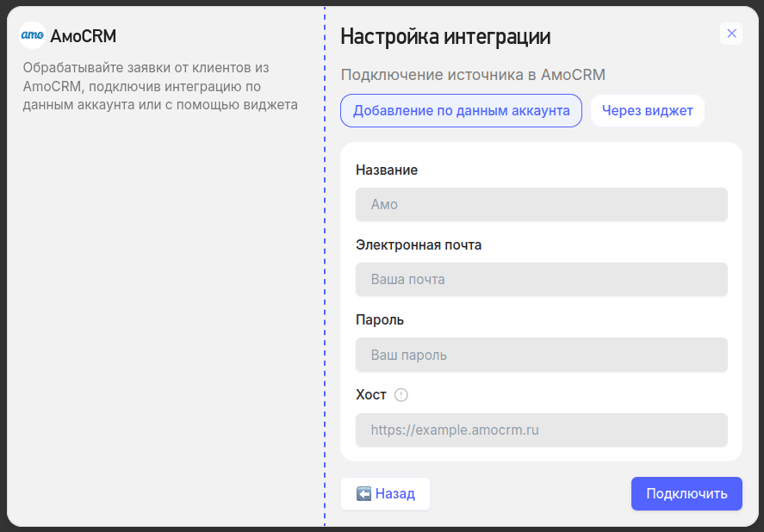Viewport: 764px width, 532px height.
Task: Click the info icon next to Хост
Action: (402, 395)
